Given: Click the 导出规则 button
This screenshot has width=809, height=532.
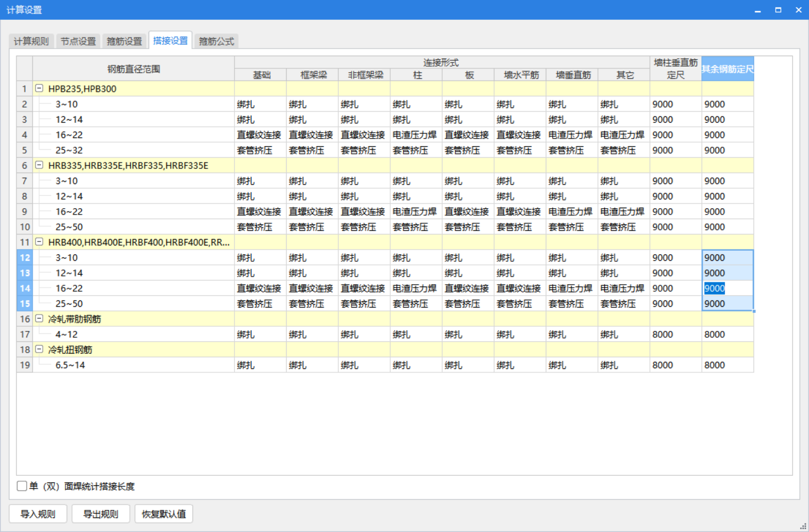Looking at the screenshot, I should point(101,514).
